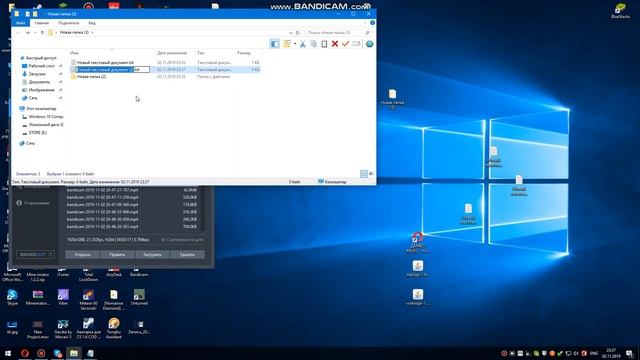Open Windows Start menu button
Screen dimensions: 640x360
point(8,353)
